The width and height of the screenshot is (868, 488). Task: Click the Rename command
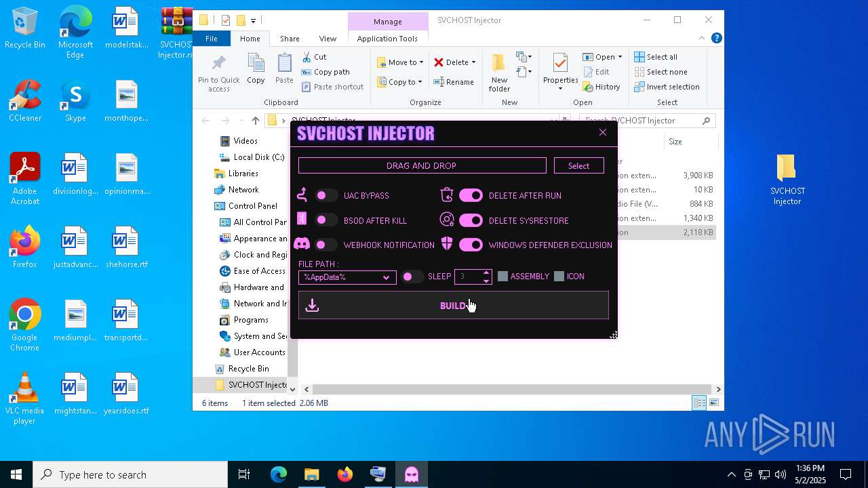[x=454, y=82]
